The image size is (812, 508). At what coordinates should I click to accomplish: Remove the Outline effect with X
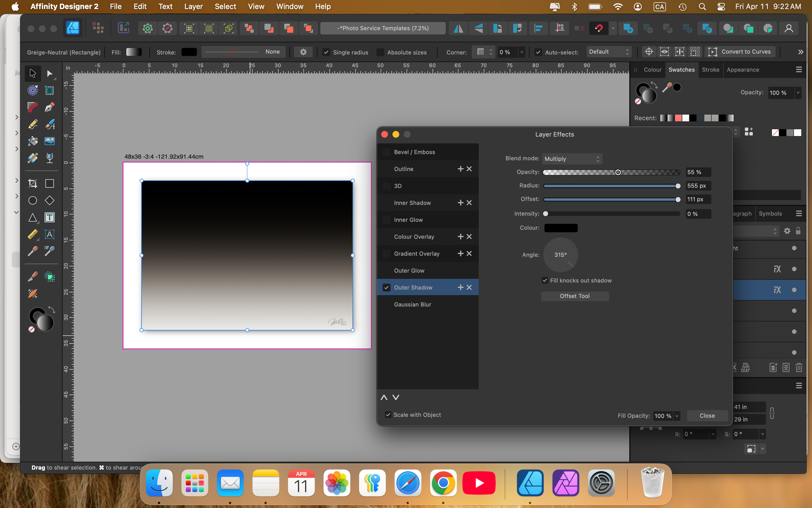[469, 169]
